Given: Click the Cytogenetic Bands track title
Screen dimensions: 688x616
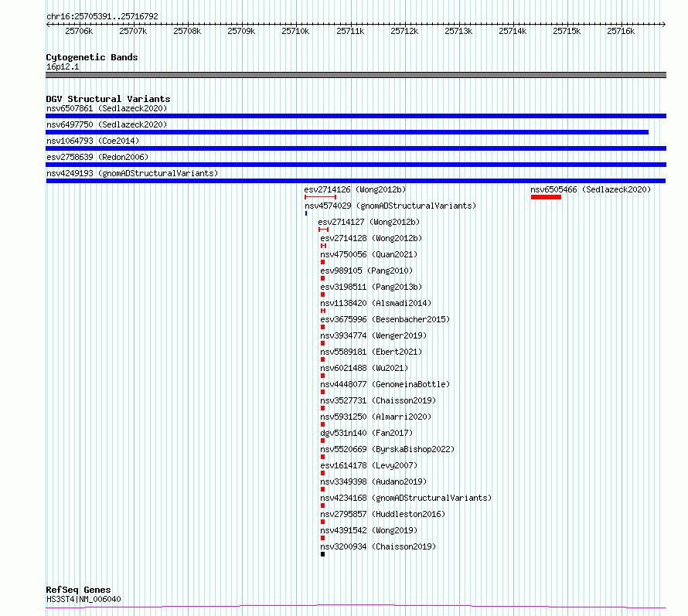Looking at the screenshot, I should pos(92,57).
